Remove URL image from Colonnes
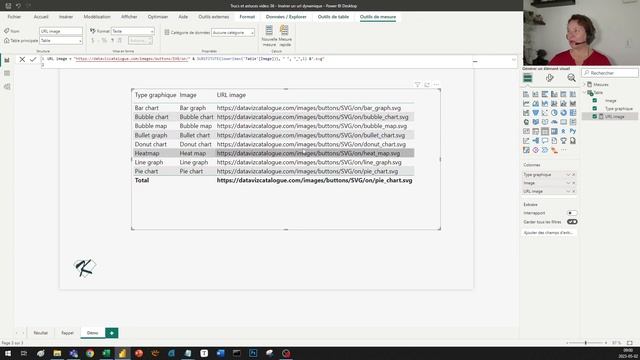640x360 pixels. click(x=573, y=191)
